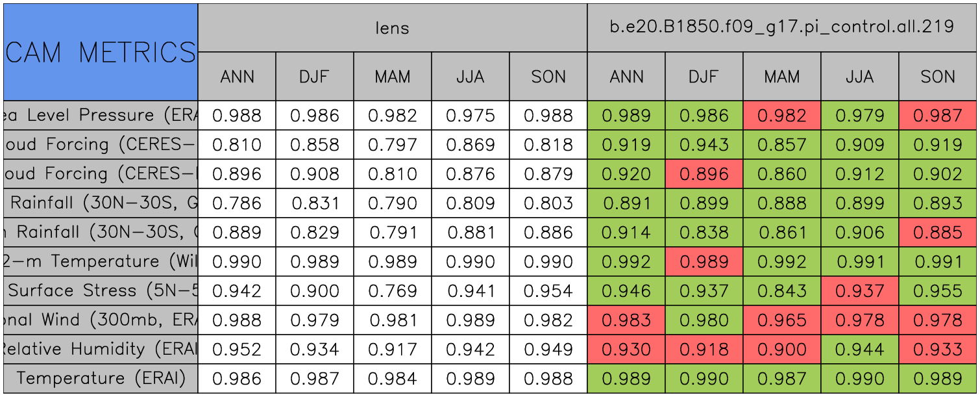Select the Relative Humidity row label
Image resolution: width=980 pixels, height=397 pixels.
101,349
